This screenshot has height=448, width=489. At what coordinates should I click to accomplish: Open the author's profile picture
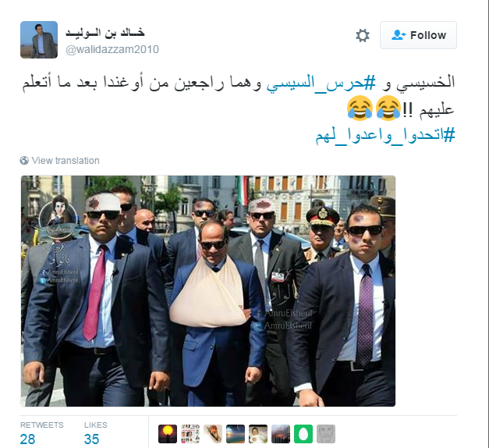click(39, 40)
